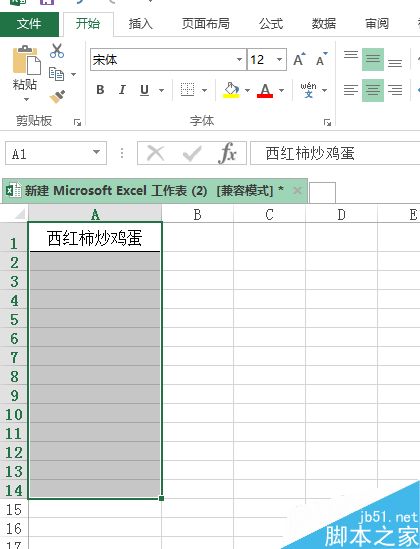Screen dimensions: 420x549
Task: Toggle bold formatting
Action: pyautogui.click(x=100, y=90)
